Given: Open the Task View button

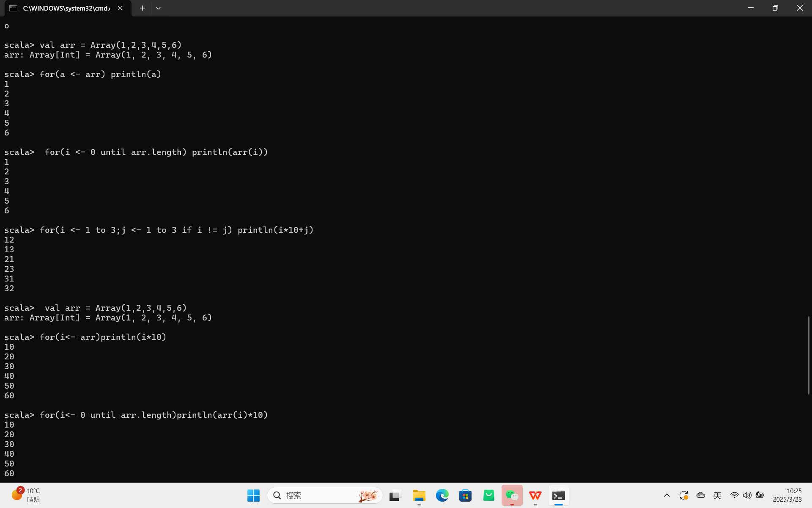Looking at the screenshot, I should [395, 495].
